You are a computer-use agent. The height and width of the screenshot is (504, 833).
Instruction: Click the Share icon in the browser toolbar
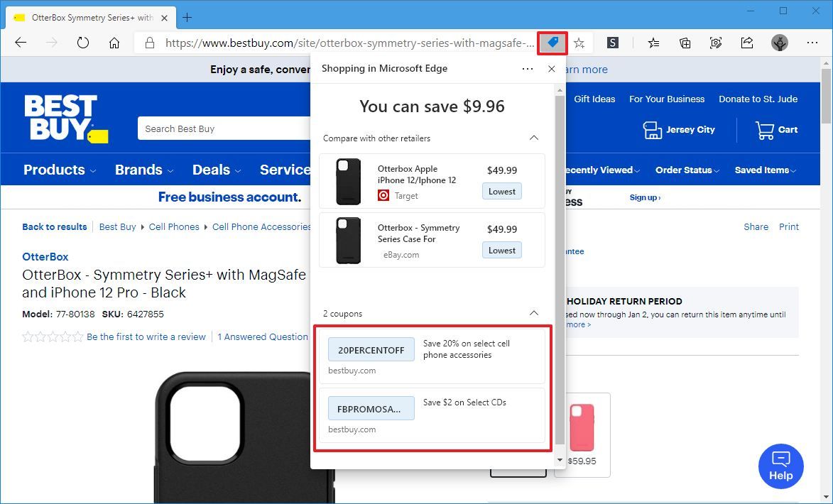[x=747, y=43]
